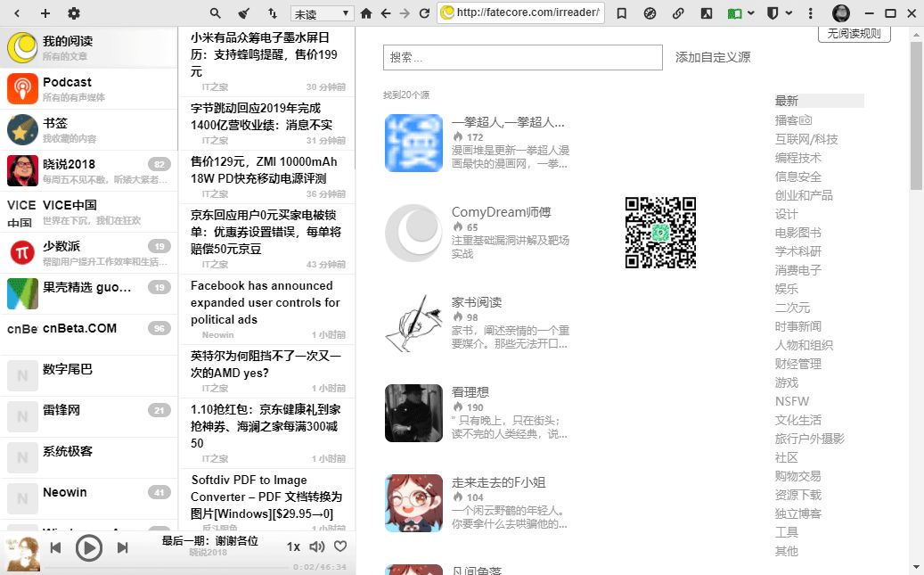Mute the player volume
This screenshot has width=924, height=575.
[317, 546]
